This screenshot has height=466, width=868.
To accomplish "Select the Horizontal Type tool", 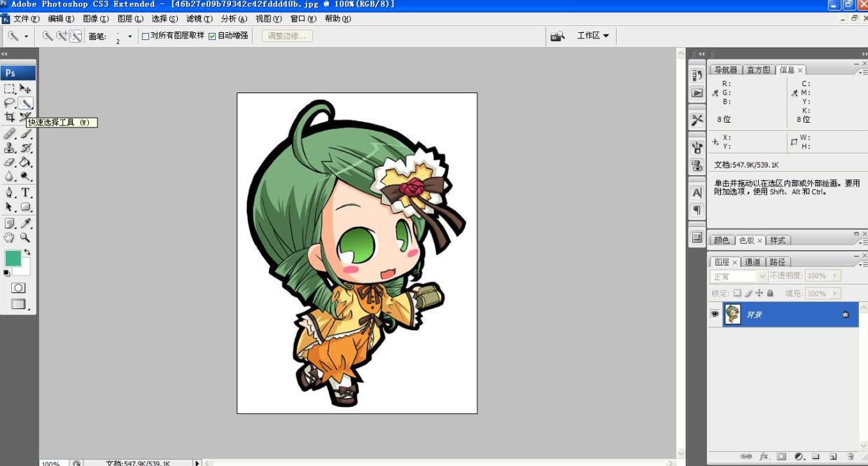I will pos(26,193).
